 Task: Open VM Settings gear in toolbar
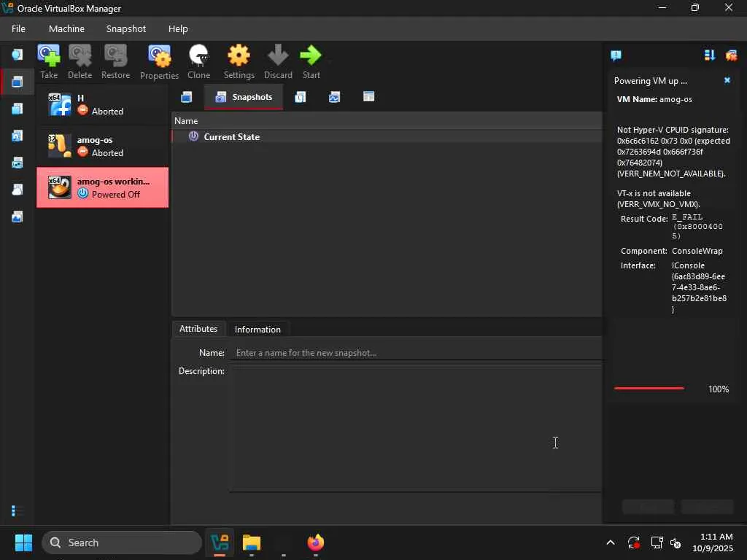coord(239,62)
